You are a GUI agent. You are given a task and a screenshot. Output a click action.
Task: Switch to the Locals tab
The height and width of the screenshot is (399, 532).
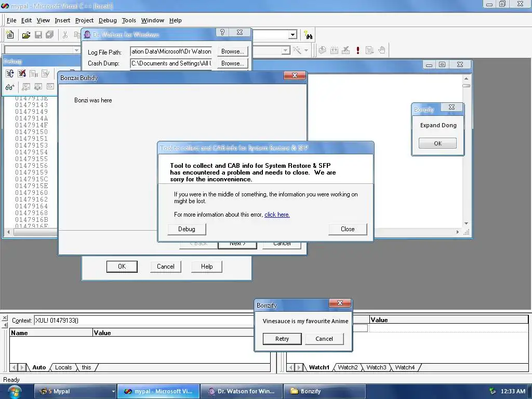pos(63,367)
